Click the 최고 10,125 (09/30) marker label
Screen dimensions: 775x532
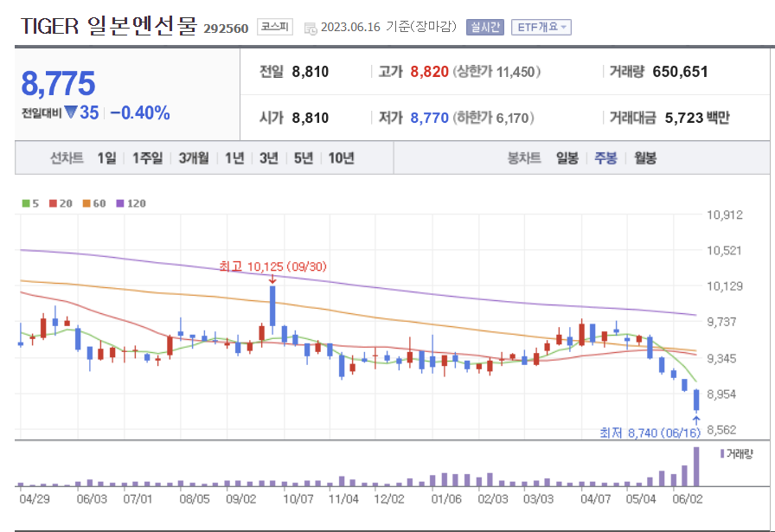point(272,267)
